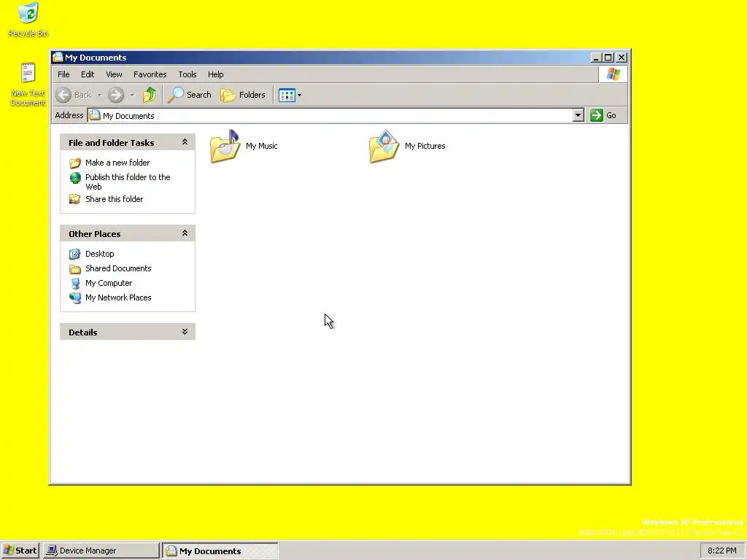The width and height of the screenshot is (747, 560).
Task: Open Shared Documents link
Action: [118, 268]
